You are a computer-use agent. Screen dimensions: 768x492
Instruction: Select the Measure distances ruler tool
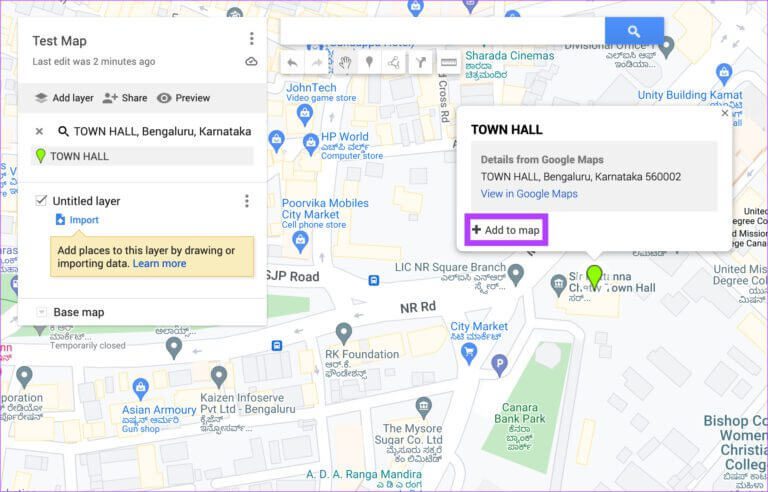pyautogui.click(x=449, y=63)
